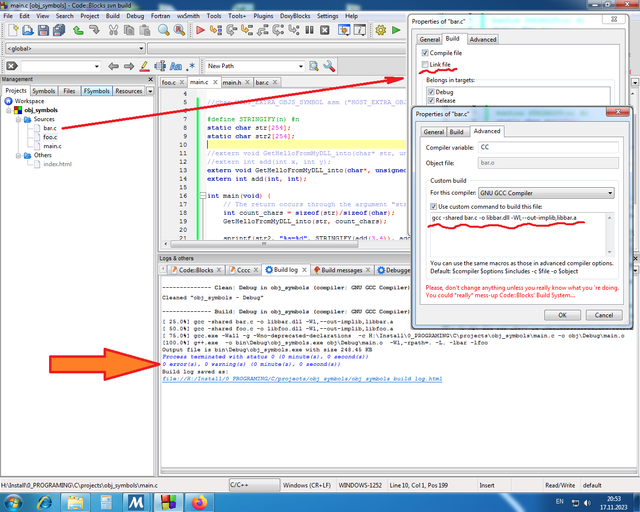
Task: Click the clear search X icon
Action: point(12,66)
